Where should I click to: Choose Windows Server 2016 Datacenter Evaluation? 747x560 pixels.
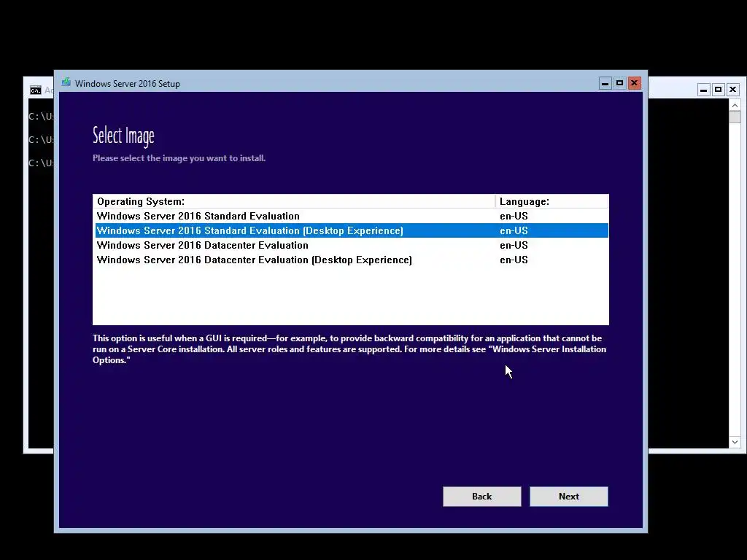click(352, 245)
